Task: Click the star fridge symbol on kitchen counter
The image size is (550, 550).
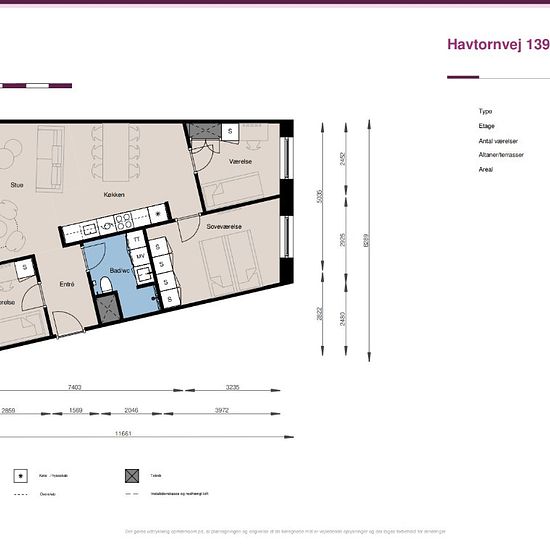Action: coord(157,213)
